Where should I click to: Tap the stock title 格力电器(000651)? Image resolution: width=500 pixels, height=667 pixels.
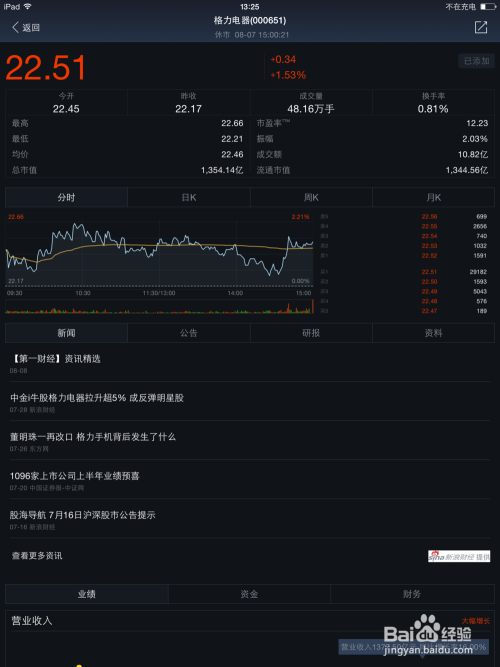click(250, 20)
